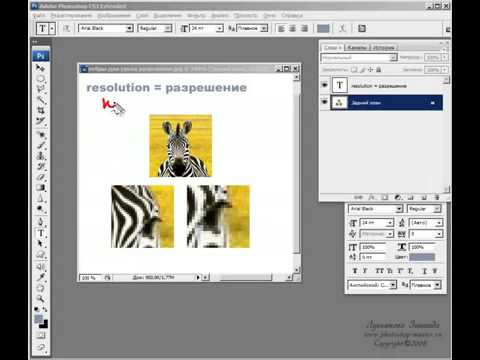
Task: Select the Hand tool
Action: [40, 288]
